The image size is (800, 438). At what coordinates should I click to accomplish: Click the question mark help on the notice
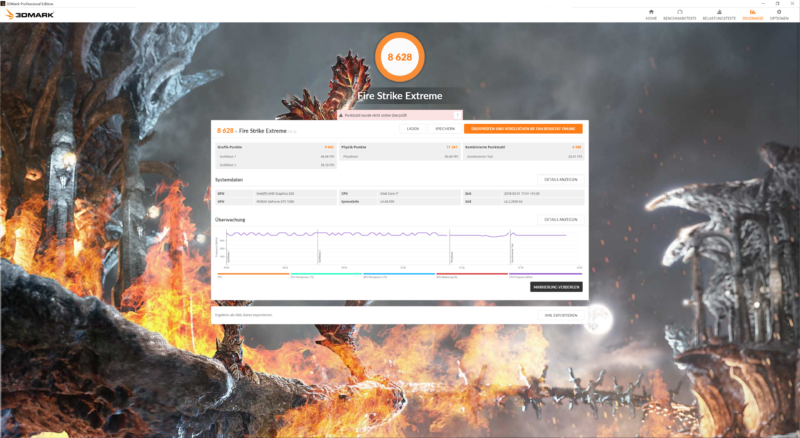click(457, 115)
